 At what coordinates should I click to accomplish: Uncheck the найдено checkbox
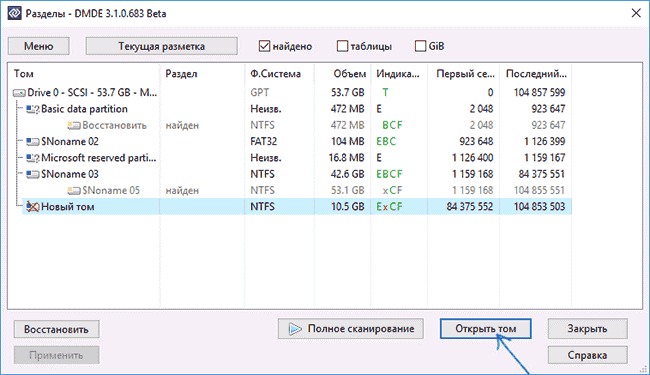(264, 46)
